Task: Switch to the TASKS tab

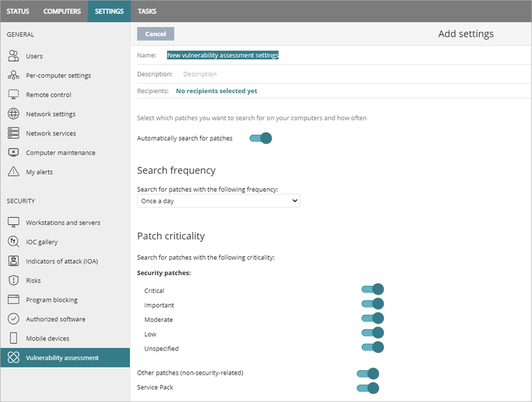Action: click(x=147, y=11)
